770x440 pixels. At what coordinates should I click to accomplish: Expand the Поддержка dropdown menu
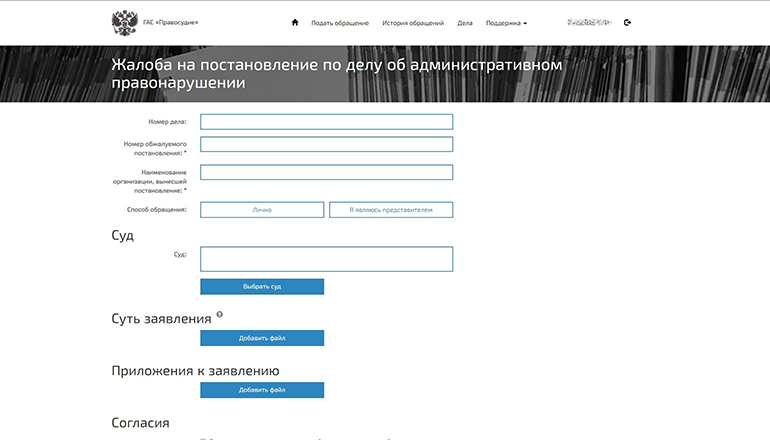pos(505,22)
